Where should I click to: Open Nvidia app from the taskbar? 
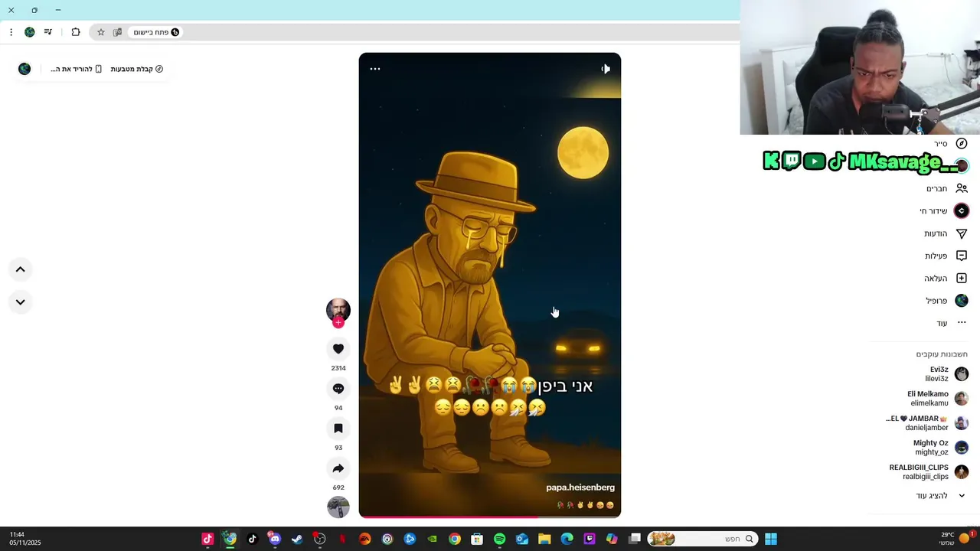pyautogui.click(x=432, y=540)
